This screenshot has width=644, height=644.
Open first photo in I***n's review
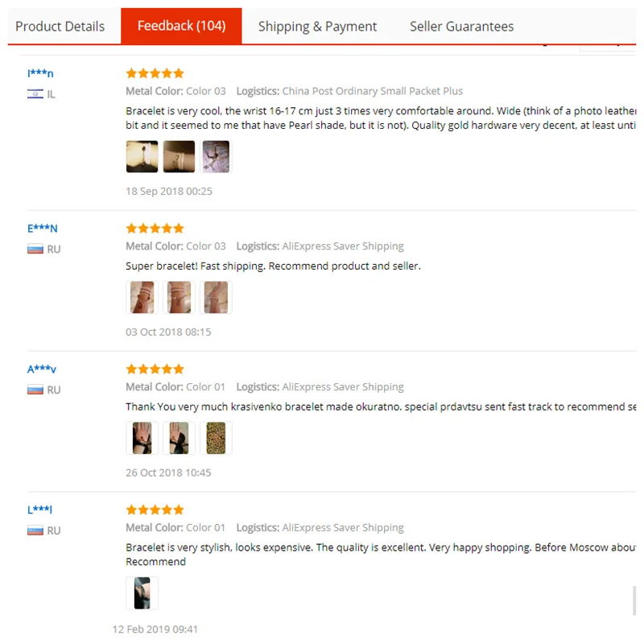tap(142, 156)
